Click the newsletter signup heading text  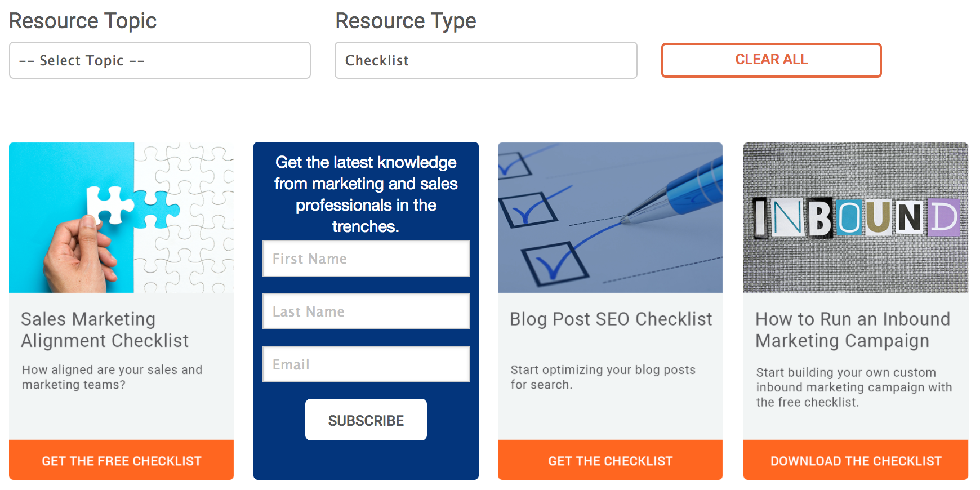pyautogui.click(x=366, y=194)
